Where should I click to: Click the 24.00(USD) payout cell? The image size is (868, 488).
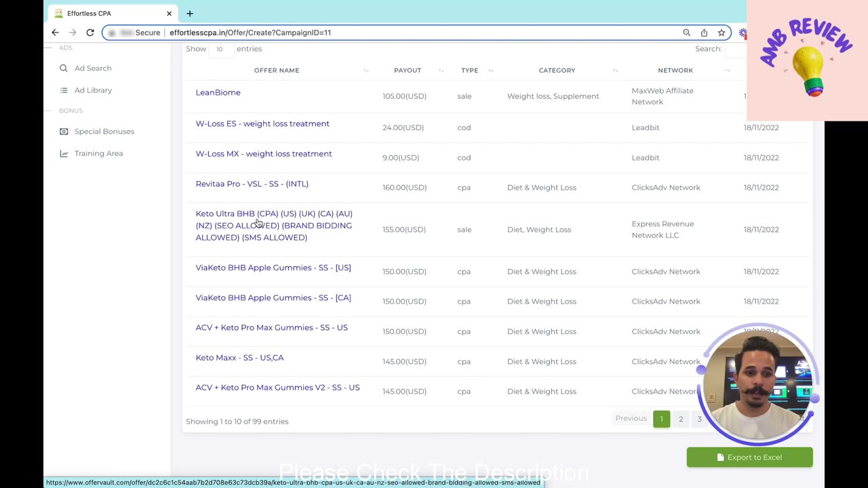pyautogui.click(x=403, y=127)
